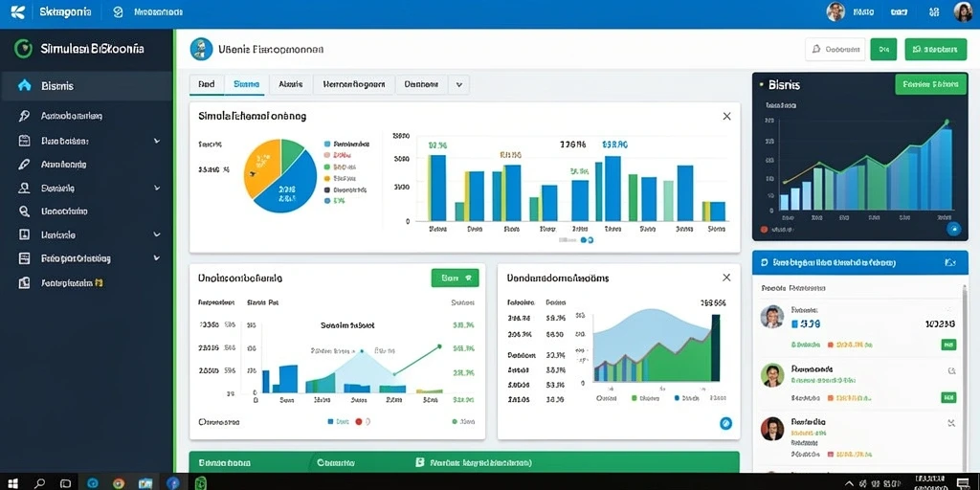
Task: Click the green button in bottom-left chart card
Action: [455, 278]
